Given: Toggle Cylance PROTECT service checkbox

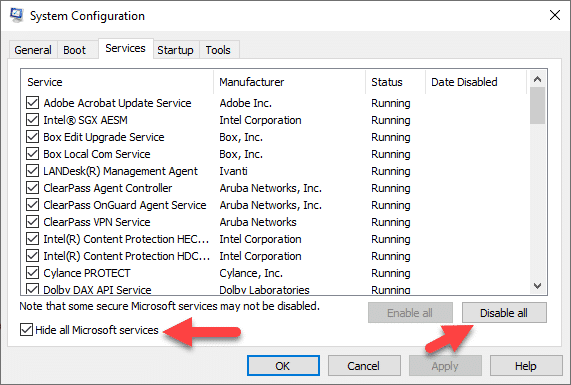Looking at the screenshot, I should [x=32, y=273].
